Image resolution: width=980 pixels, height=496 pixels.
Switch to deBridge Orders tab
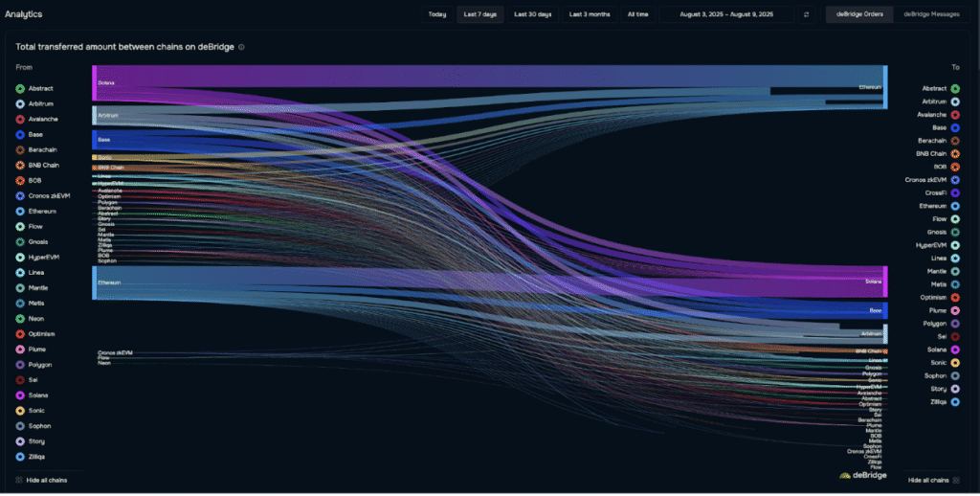pos(859,14)
